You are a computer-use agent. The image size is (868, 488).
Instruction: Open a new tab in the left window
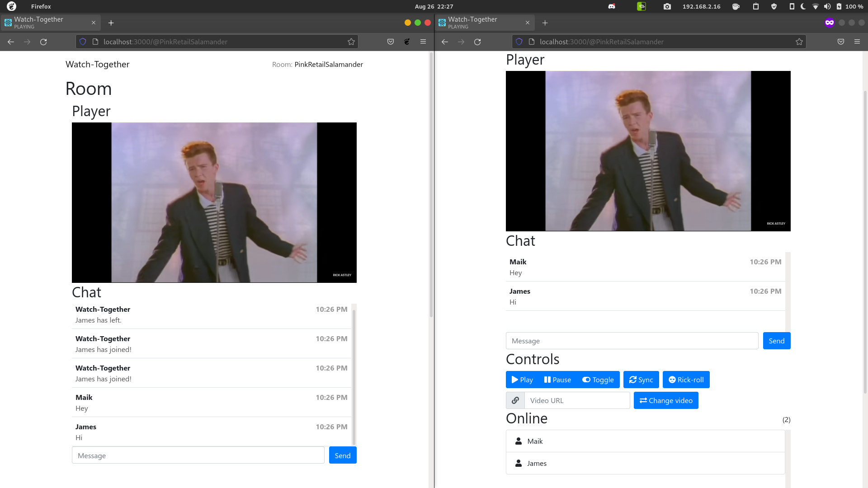point(111,23)
